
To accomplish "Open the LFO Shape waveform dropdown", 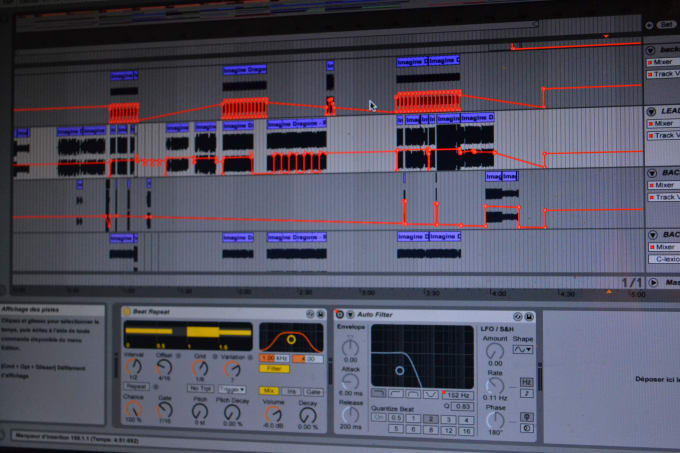I will pos(523,349).
